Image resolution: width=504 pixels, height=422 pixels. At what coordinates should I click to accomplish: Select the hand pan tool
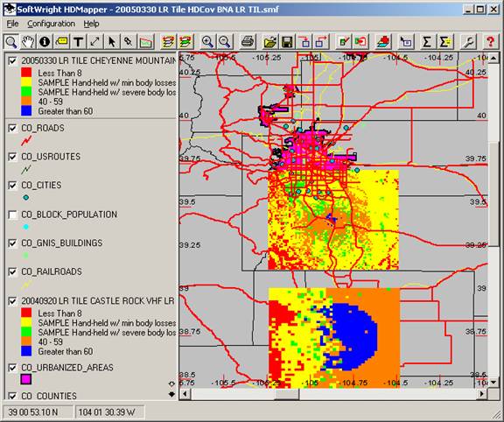(28, 42)
